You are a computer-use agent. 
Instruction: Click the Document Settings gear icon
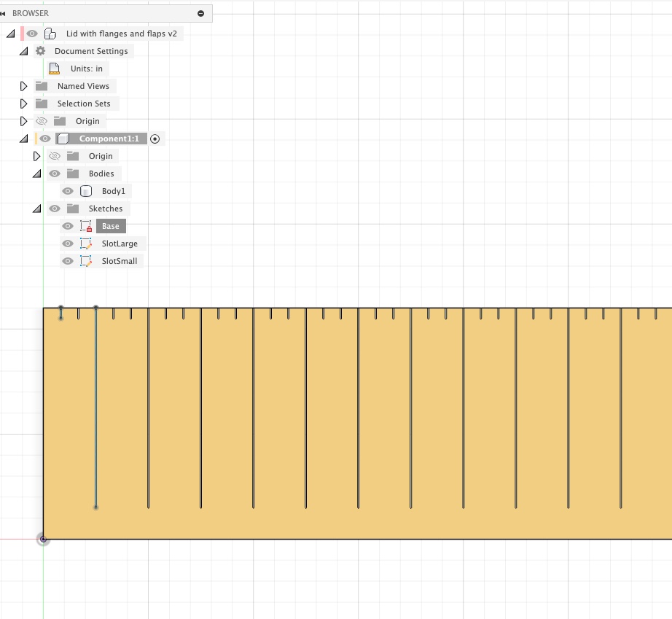[39, 51]
